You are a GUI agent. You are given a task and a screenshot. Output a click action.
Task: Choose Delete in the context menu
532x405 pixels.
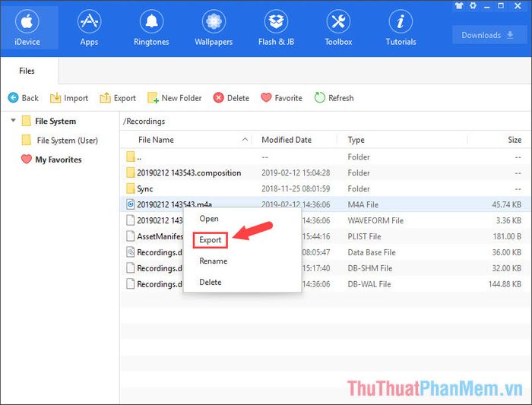click(211, 282)
